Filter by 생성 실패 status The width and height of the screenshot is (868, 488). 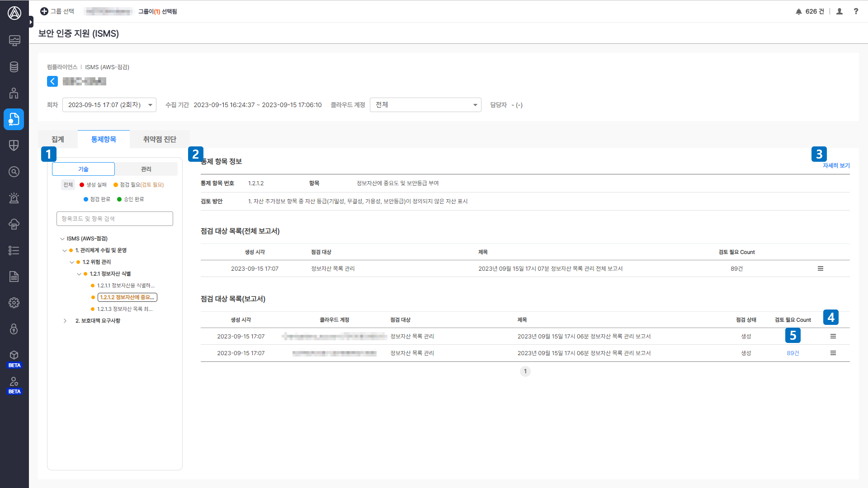93,185
